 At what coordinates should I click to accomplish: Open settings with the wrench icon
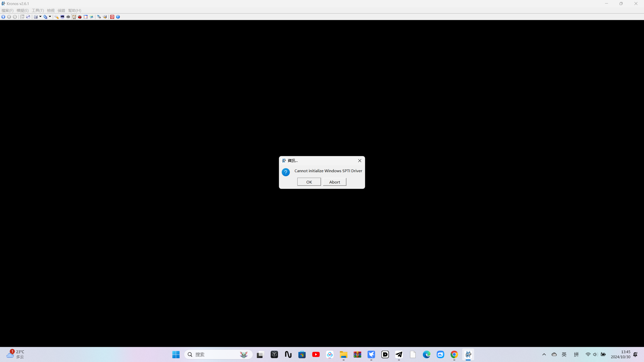[57, 17]
